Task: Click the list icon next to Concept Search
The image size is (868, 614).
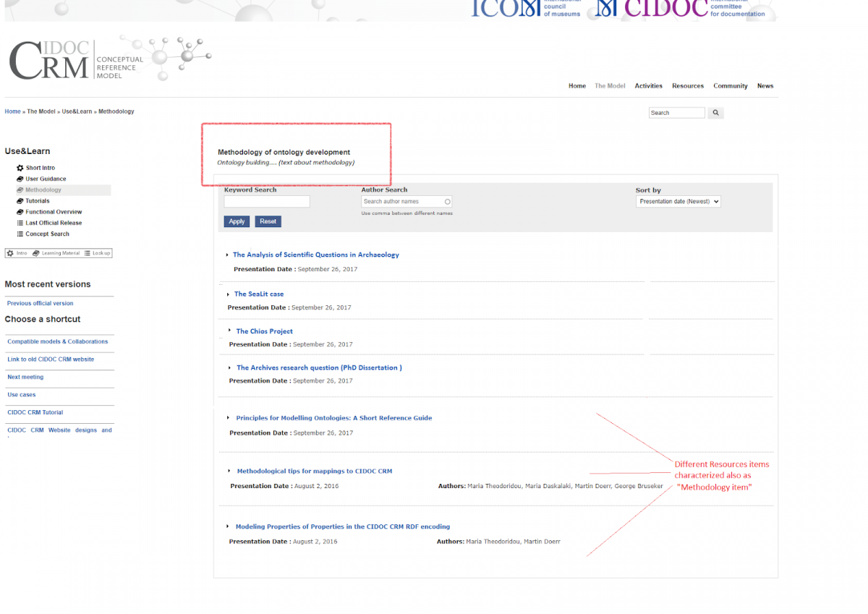Action: point(20,234)
